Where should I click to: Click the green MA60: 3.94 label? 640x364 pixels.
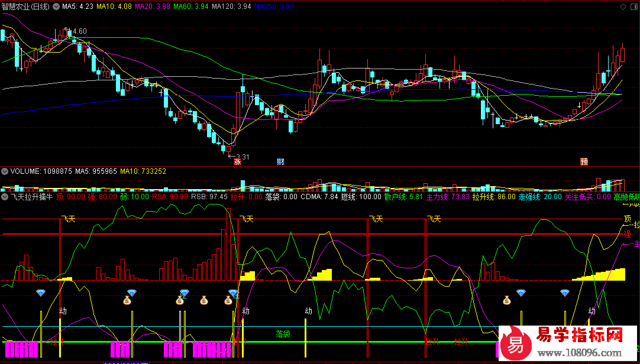tap(191, 6)
